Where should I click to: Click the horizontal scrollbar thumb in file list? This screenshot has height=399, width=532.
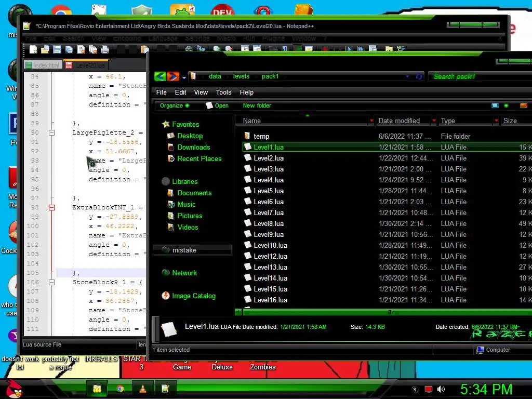coord(387,312)
